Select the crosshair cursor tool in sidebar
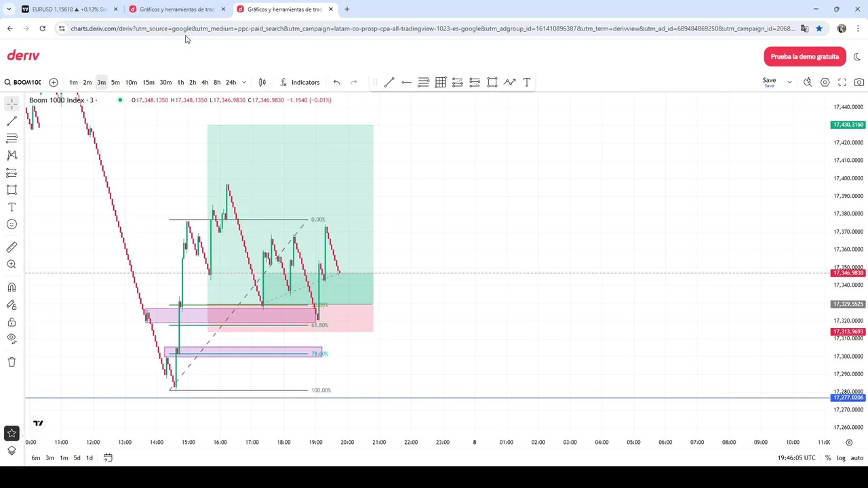This screenshot has width=868, height=488. coord(12,104)
